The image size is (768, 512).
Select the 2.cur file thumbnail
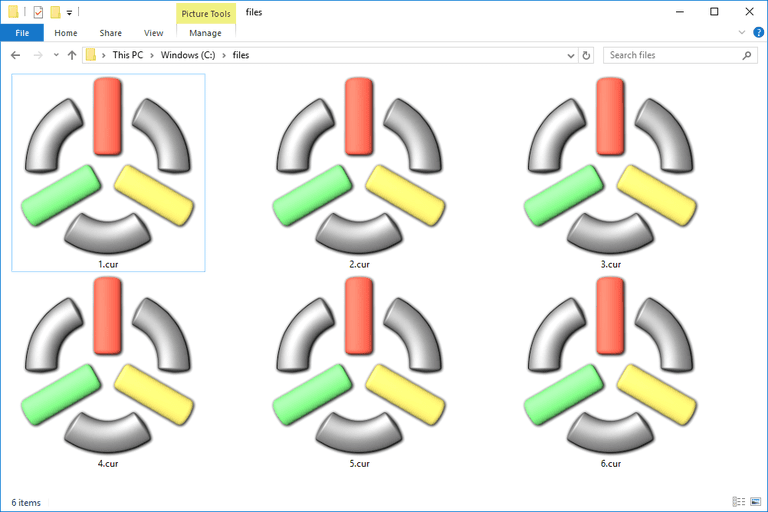[359, 166]
